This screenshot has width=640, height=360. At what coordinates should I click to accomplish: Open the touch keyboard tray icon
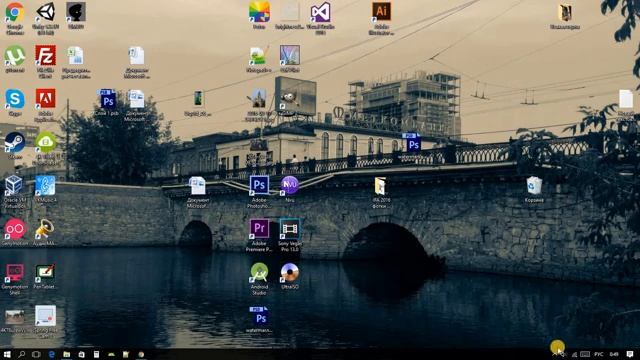click(585, 354)
